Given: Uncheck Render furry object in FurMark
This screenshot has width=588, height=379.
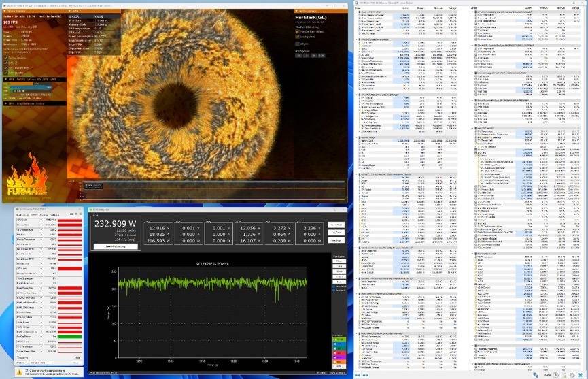Looking at the screenshot, I should [x=297, y=31].
